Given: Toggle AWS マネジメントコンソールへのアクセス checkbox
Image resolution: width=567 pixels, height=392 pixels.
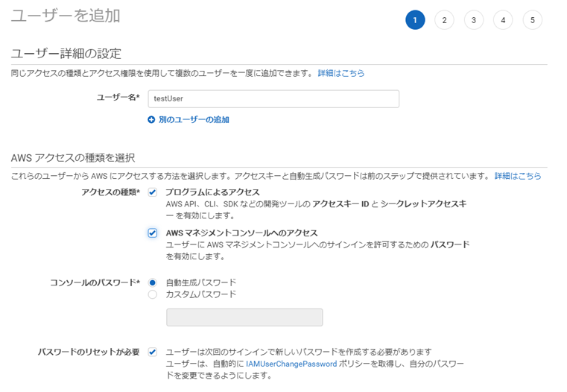Looking at the screenshot, I should pyautogui.click(x=153, y=233).
